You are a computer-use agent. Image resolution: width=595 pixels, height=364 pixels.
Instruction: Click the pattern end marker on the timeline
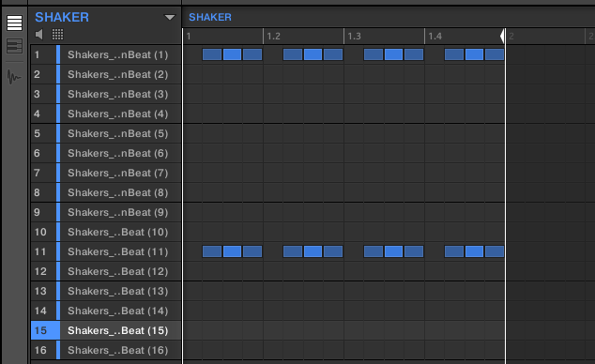pos(502,36)
